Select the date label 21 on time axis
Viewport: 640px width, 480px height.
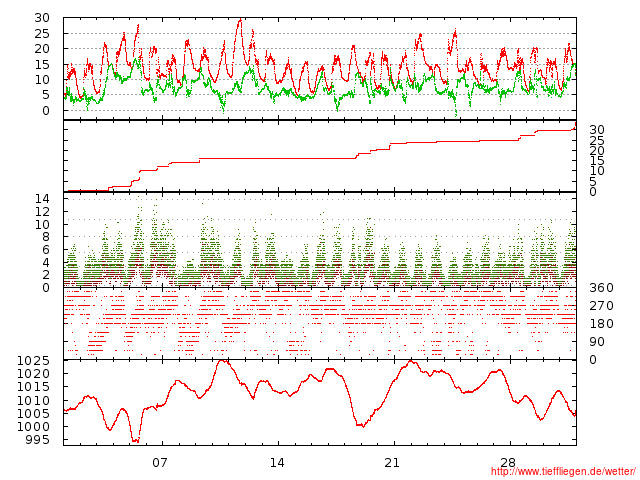(x=392, y=463)
